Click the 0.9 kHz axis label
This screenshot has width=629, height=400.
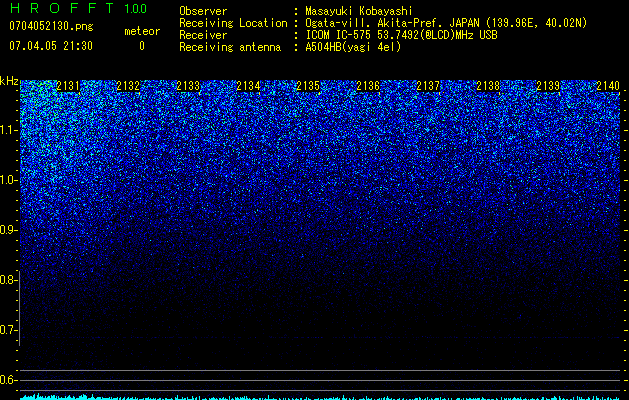pyautogui.click(x=8, y=230)
